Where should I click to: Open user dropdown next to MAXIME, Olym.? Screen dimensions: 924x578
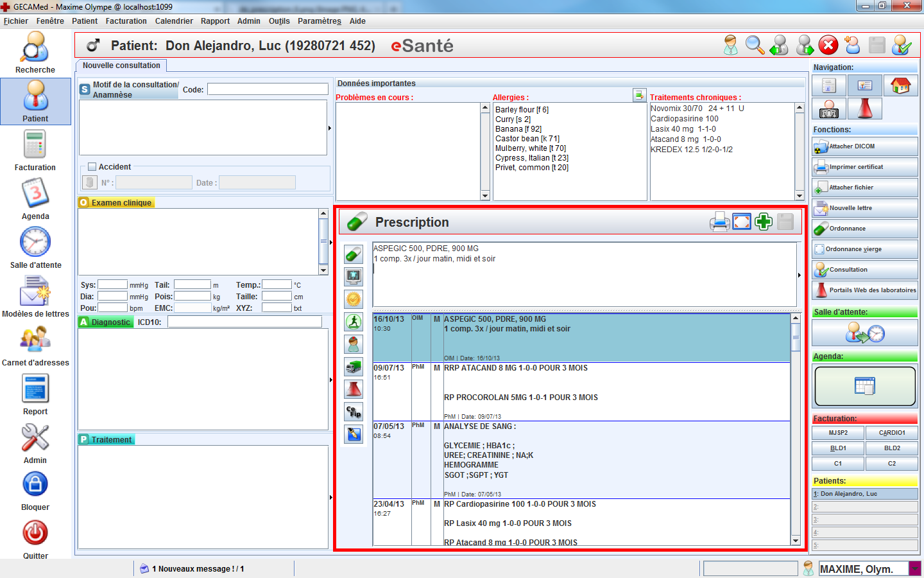pos(915,569)
